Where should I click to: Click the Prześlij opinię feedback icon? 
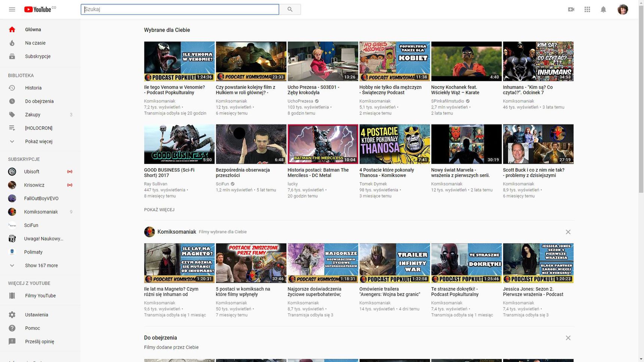pyautogui.click(x=12, y=341)
